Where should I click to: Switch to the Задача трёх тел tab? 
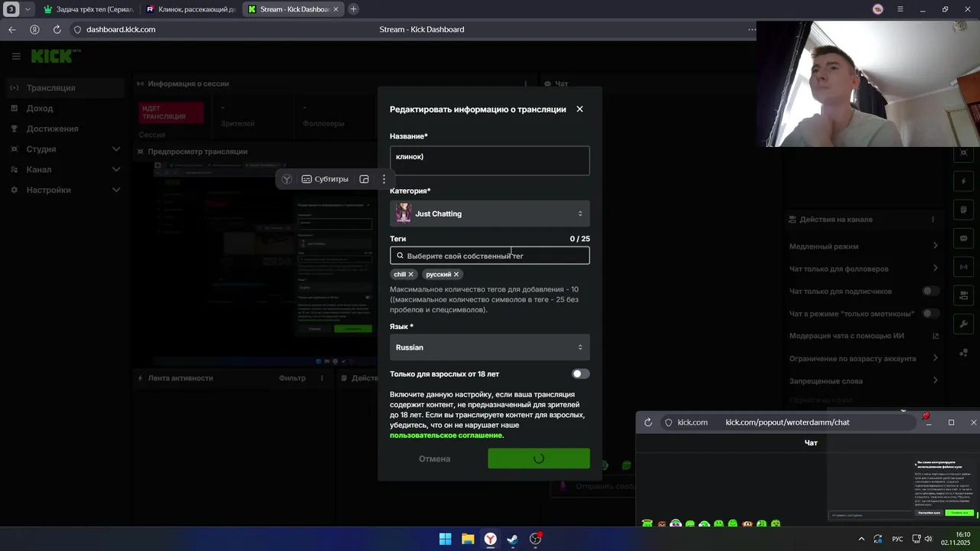coord(88,9)
